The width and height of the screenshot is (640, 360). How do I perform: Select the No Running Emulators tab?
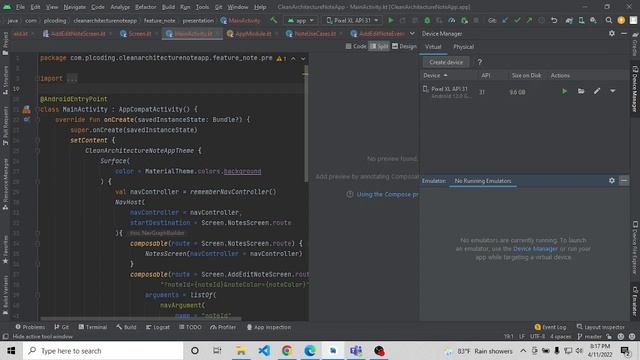click(483, 181)
